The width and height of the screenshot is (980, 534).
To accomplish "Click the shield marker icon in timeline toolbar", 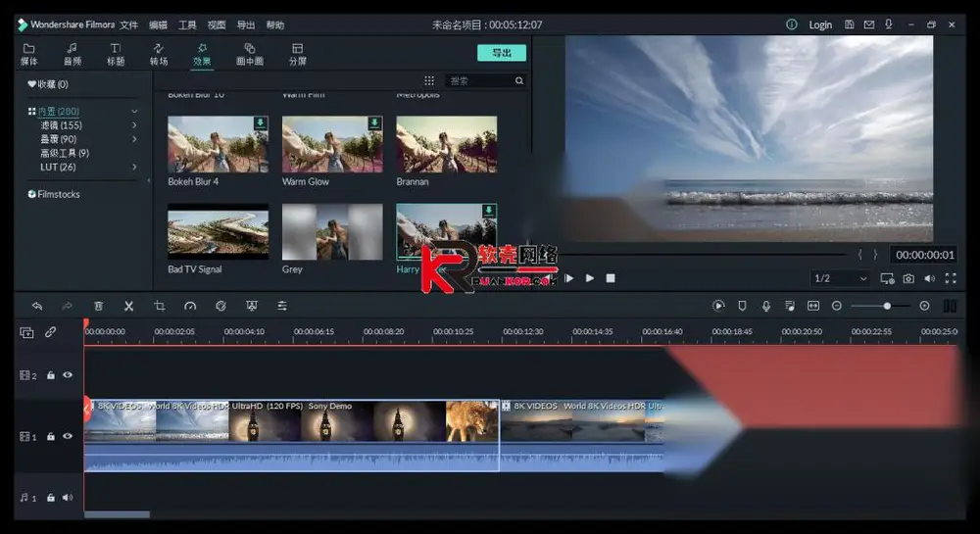I will coord(742,306).
